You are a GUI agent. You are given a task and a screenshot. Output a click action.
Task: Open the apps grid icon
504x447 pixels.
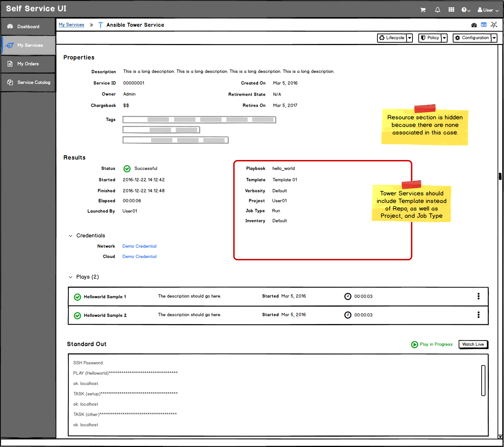(x=451, y=10)
